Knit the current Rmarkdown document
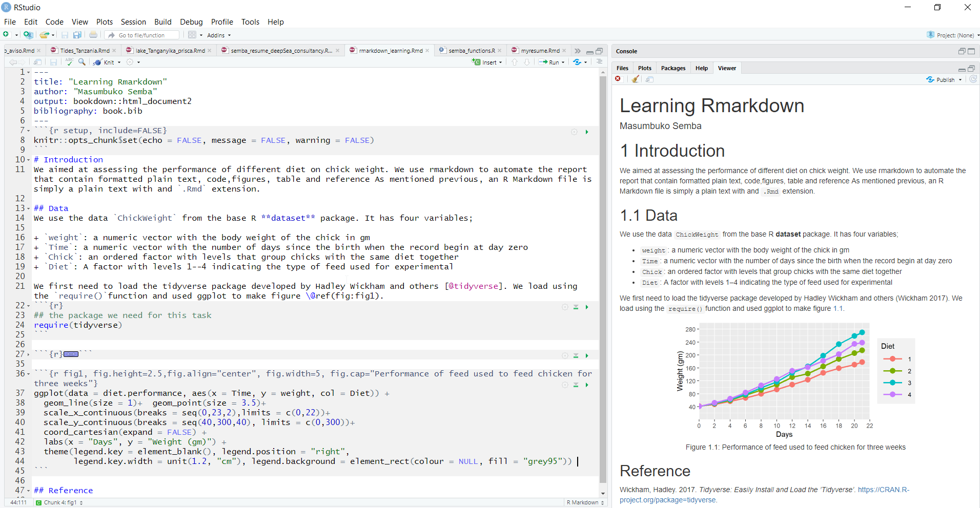The height and width of the screenshot is (508, 980). [104, 62]
